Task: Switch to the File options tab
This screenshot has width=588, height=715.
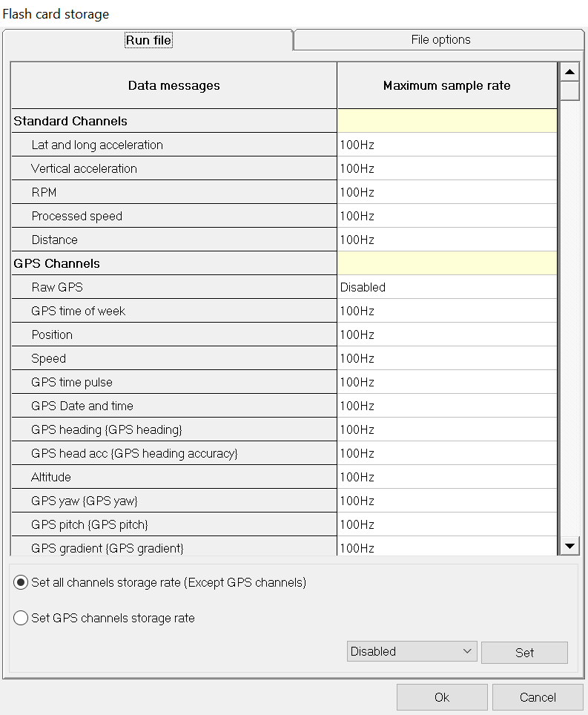Action: point(440,40)
